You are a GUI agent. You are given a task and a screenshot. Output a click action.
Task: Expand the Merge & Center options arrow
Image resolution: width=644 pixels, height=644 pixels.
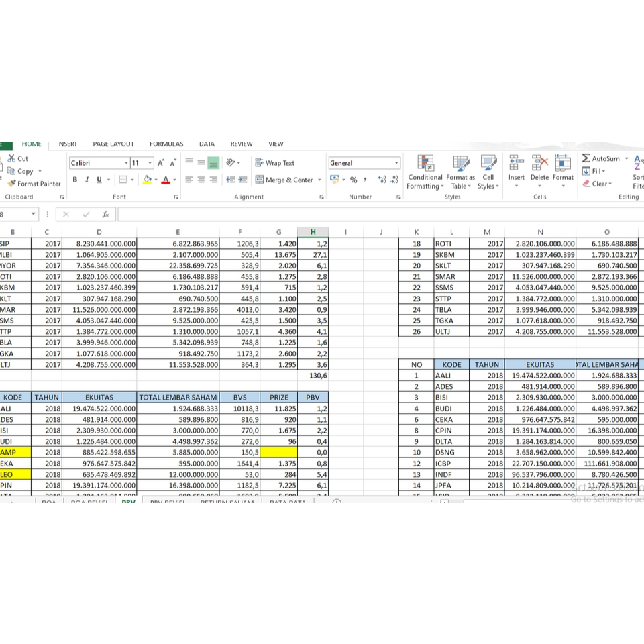tap(319, 180)
